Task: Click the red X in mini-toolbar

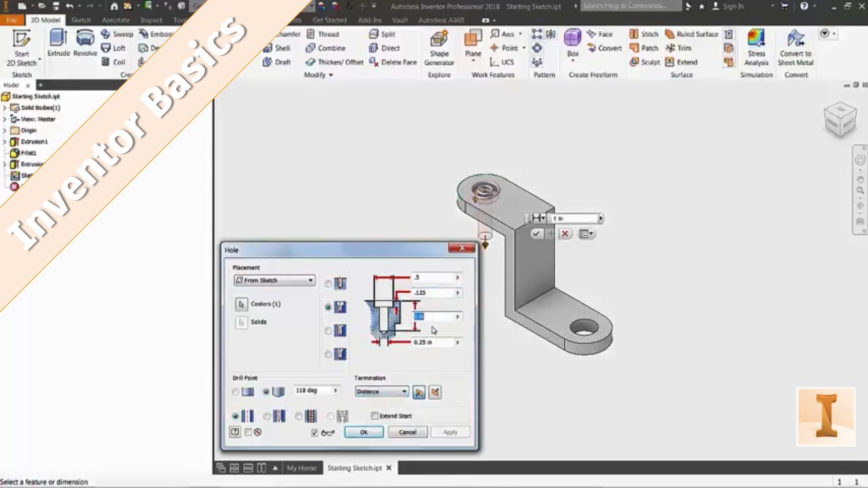Action: tap(564, 234)
